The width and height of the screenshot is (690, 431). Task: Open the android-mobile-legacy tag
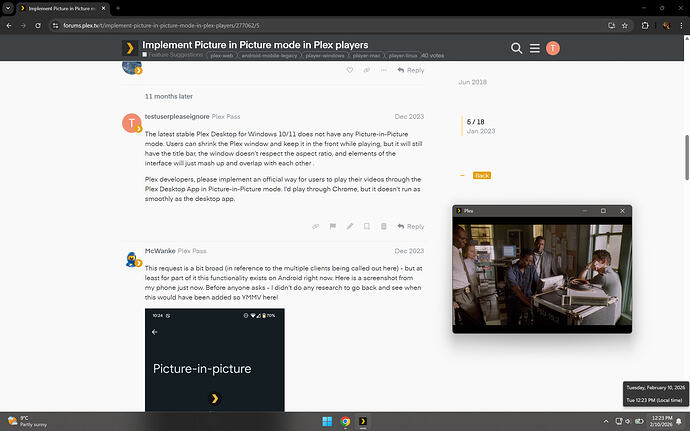(x=269, y=55)
